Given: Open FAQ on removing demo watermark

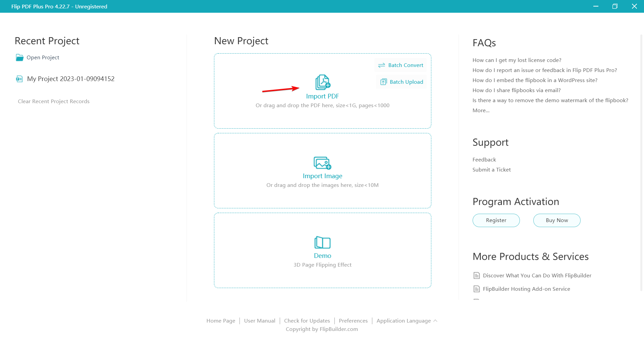Looking at the screenshot, I should pos(550,100).
